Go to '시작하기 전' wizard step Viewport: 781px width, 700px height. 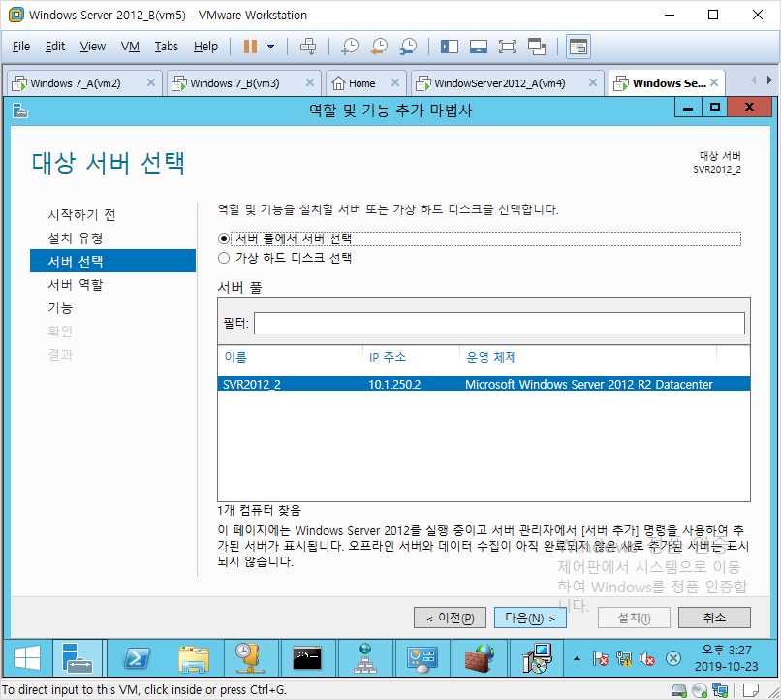81,214
